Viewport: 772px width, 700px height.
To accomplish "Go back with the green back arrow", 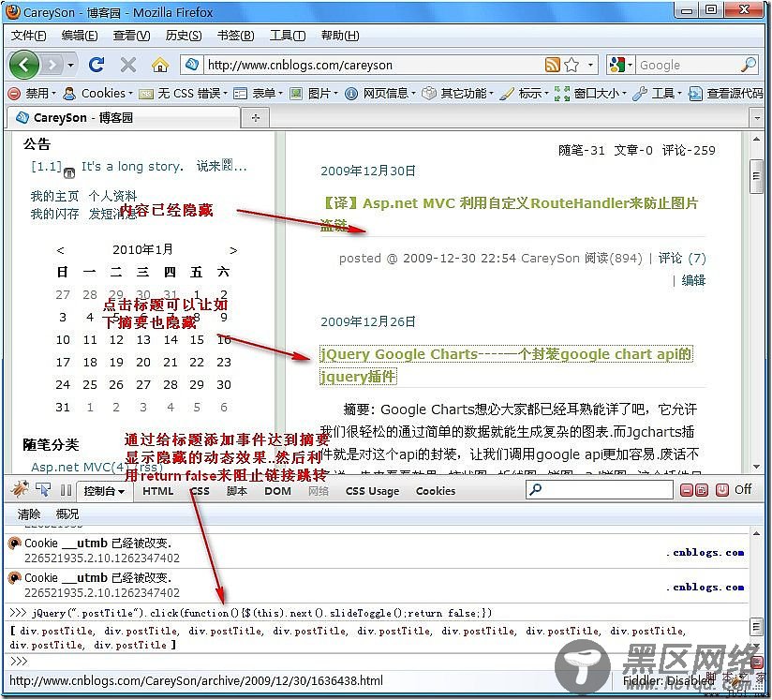I will [x=23, y=65].
